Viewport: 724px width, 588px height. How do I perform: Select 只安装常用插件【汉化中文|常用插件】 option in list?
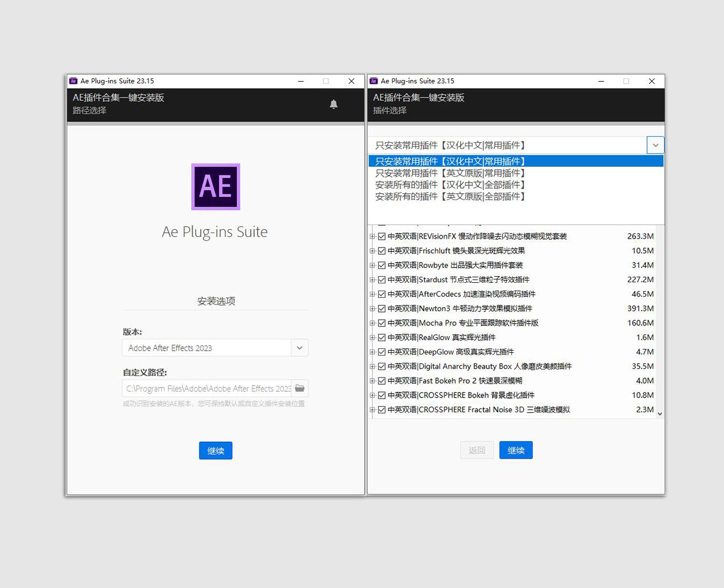[x=516, y=161]
